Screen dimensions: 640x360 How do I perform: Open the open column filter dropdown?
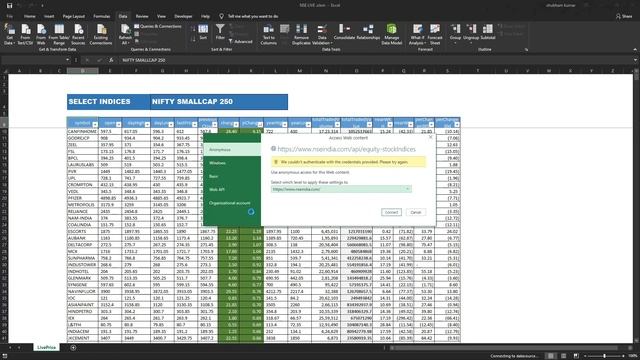(118, 124)
